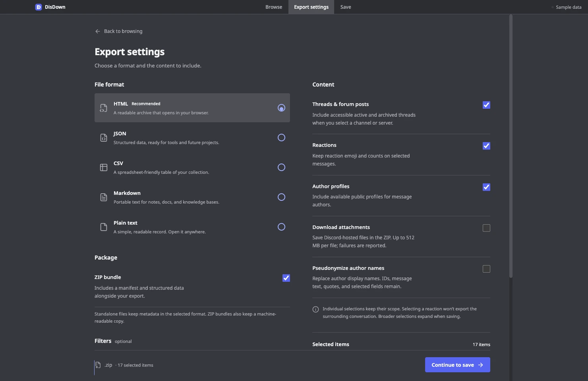Pick the CSV format radio button
Image resolution: width=588 pixels, height=381 pixels.
coord(281,167)
